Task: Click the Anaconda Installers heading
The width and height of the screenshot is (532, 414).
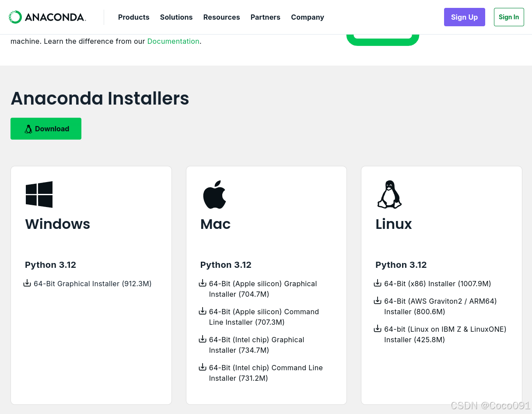Action: 100,98
